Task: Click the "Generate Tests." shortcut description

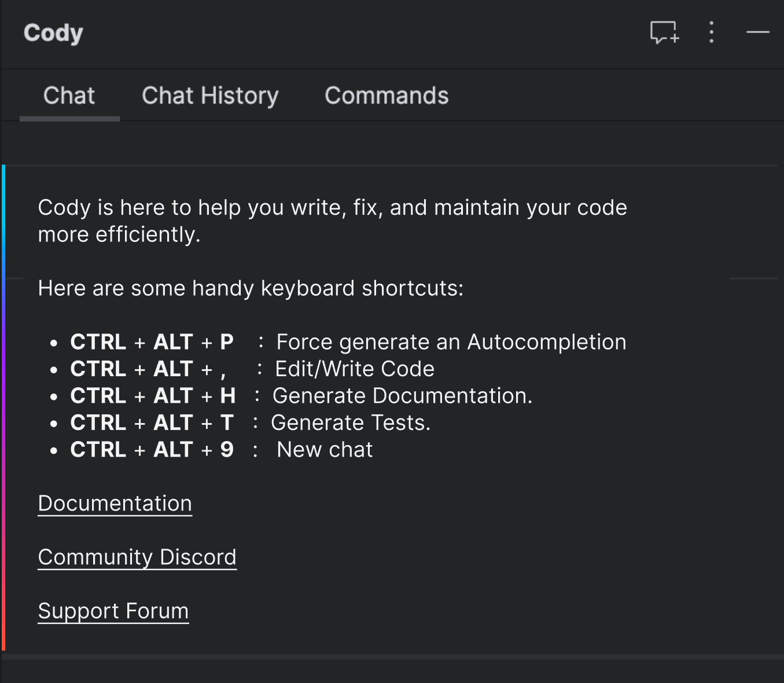Action: click(x=351, y=423)
